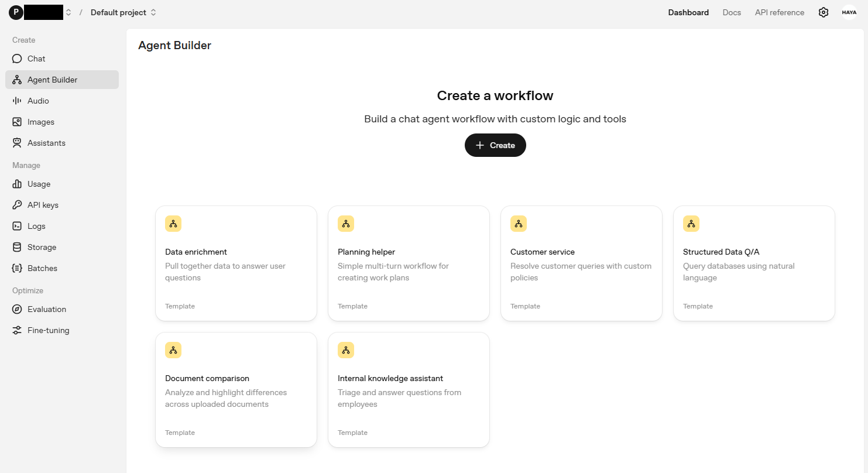
Task: Open the Assistants panel
Action: pyautogui.click(x=46, y=143)
